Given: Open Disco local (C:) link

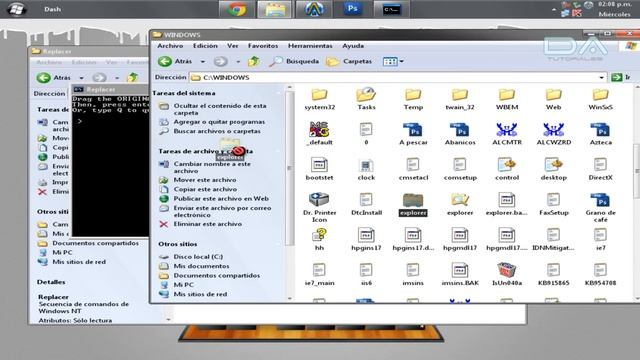Looking at the screenshot, I should pos(198,256).
